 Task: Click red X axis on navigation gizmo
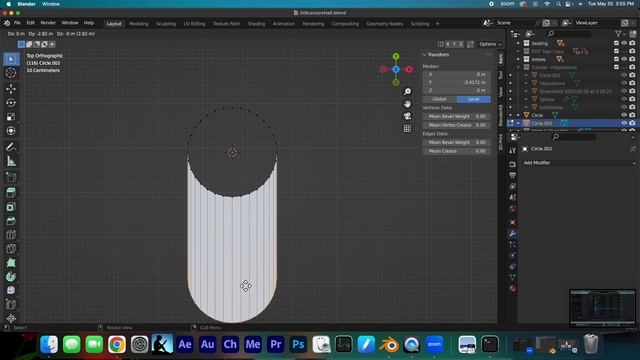point(409,69)
